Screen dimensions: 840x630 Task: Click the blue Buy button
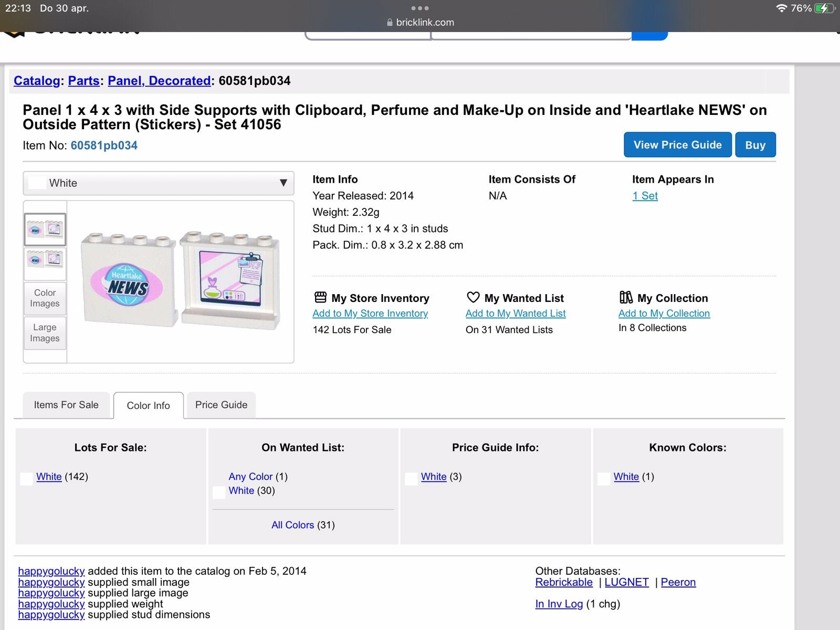coord(755,145)
